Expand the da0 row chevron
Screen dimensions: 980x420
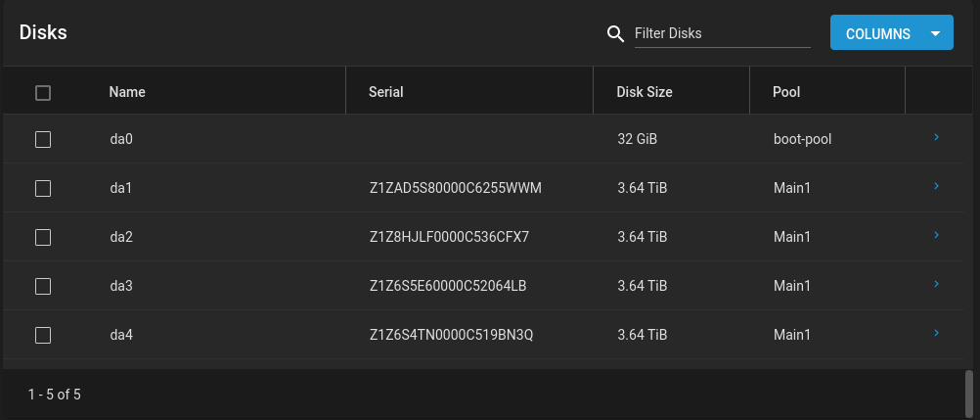pos(936,137)
